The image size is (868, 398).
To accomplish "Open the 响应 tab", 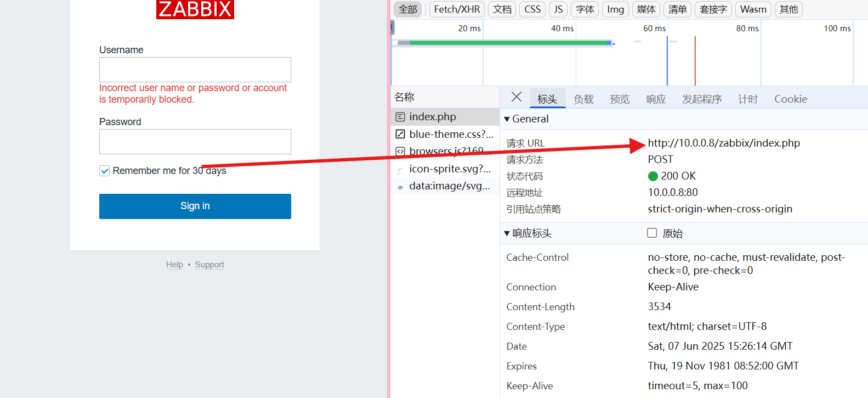I will click(656, 99).
